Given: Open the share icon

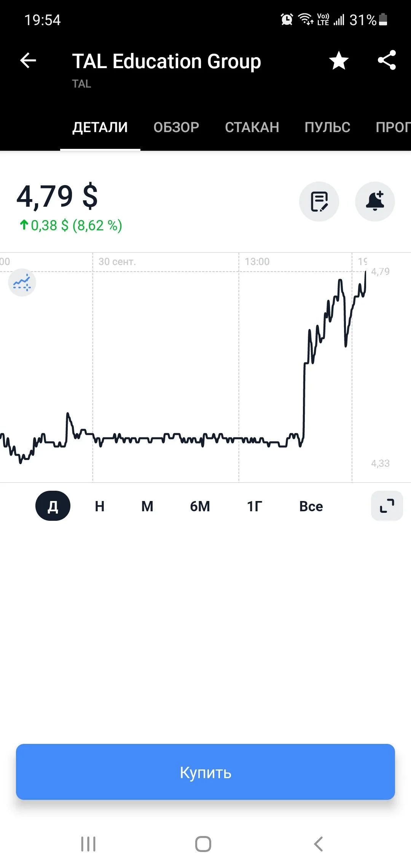Looking at the screenshot, I should click(387, 61).
